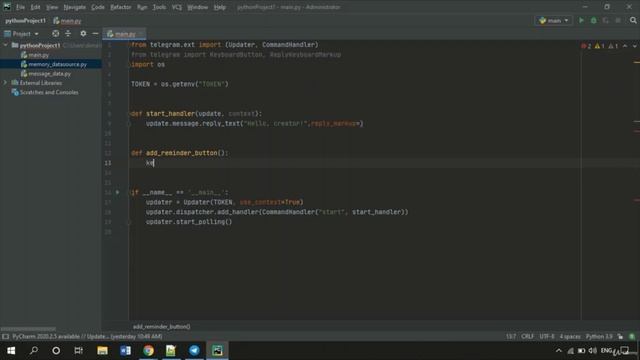Open Python 3.9 interpreter selector
Viewport: 640px width, 360px height.
pyautogui.click(x=599, y=337)
